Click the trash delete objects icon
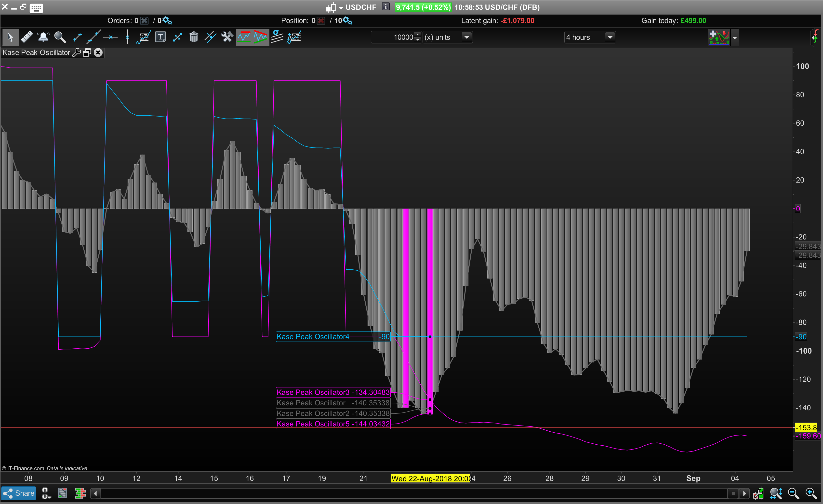The height and width of the screenshot is (504, 823). click(194, 37)
